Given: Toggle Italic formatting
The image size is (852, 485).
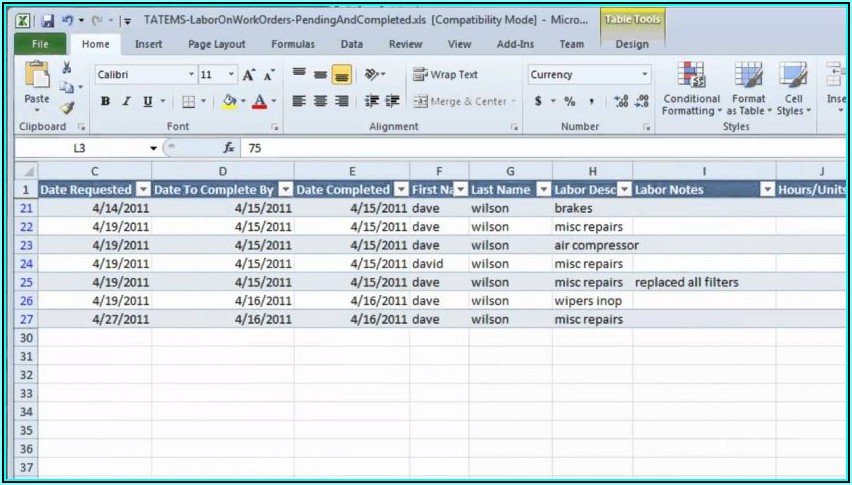Looking at the screenshot, I should [127, 102].
